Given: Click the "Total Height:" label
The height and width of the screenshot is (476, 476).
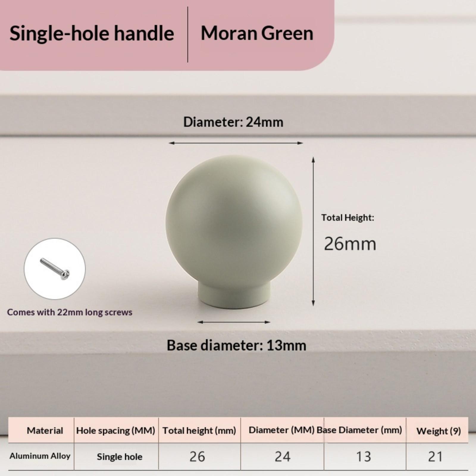Looking at the screenshot, I should click(347, 217).
